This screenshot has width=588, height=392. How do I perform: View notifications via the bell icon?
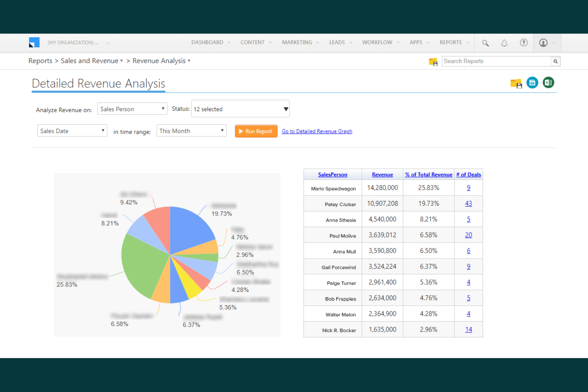point(504,42)
